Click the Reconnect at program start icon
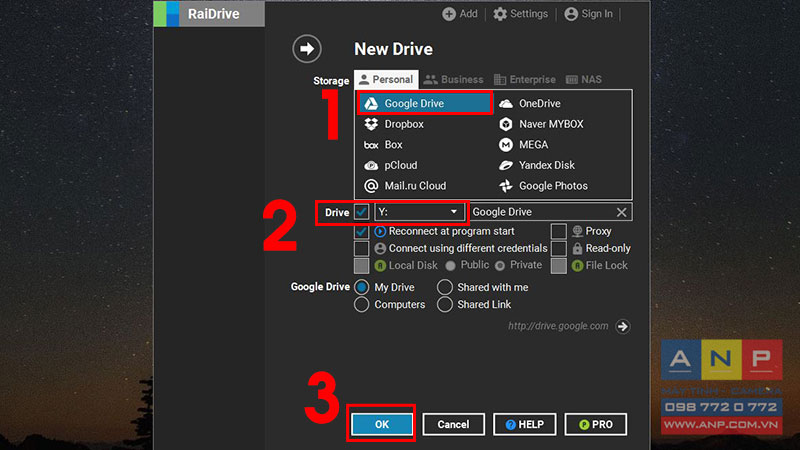Viewport: 800px width, 450px height. pos(380,231)
